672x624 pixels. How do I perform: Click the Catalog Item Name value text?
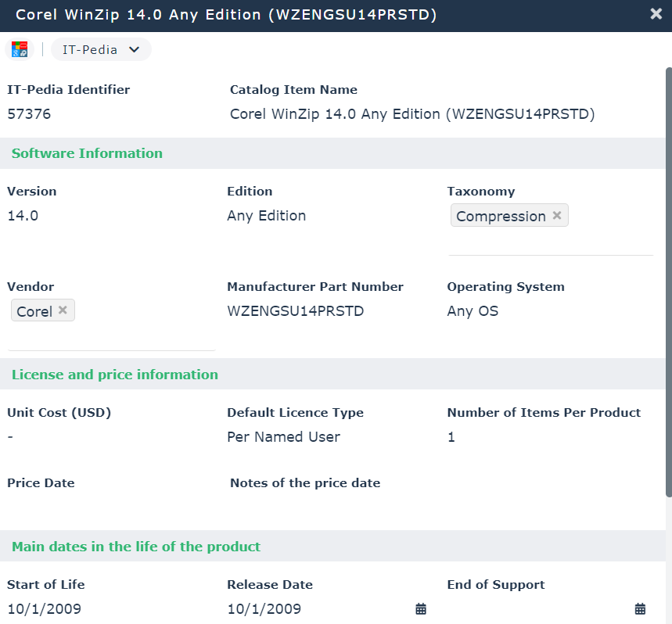(412, 114)
